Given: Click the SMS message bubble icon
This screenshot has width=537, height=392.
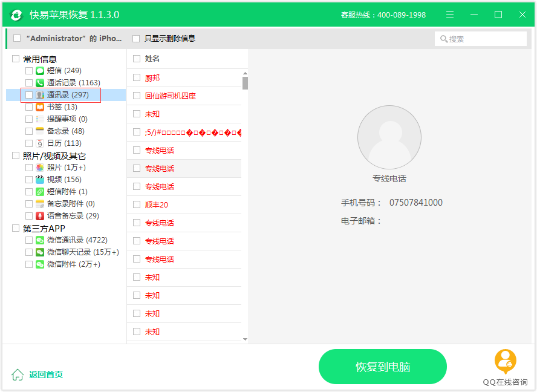Looking at the screenshot, I should [40, 71].
